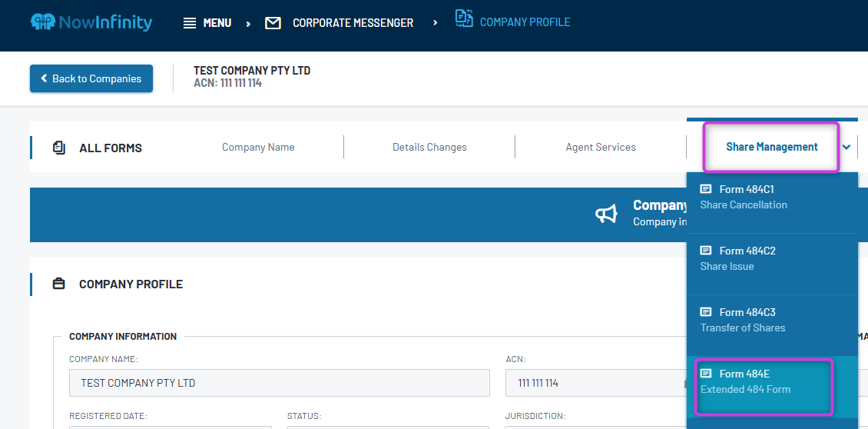
Task: Click the REGISTERED DATE label
Action: point(108,416)
